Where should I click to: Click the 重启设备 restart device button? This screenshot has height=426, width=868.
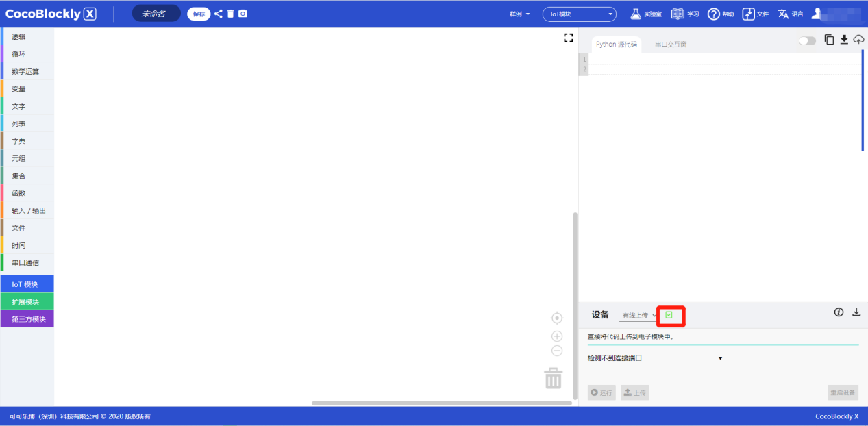(843, 392)
